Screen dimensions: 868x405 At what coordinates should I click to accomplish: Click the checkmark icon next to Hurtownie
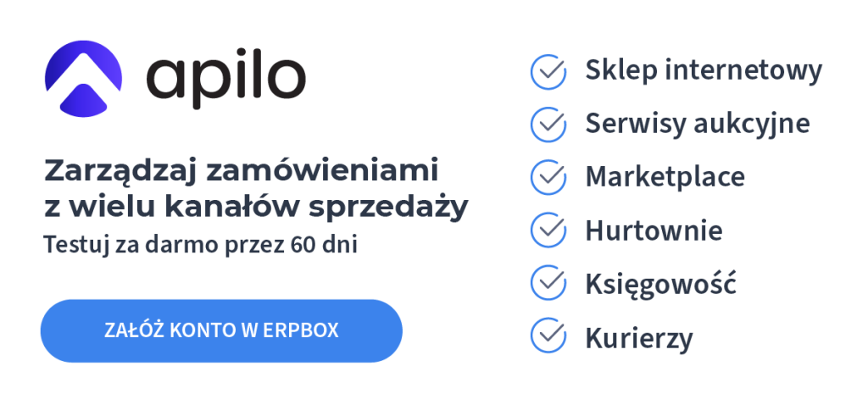tap(548, 230)
